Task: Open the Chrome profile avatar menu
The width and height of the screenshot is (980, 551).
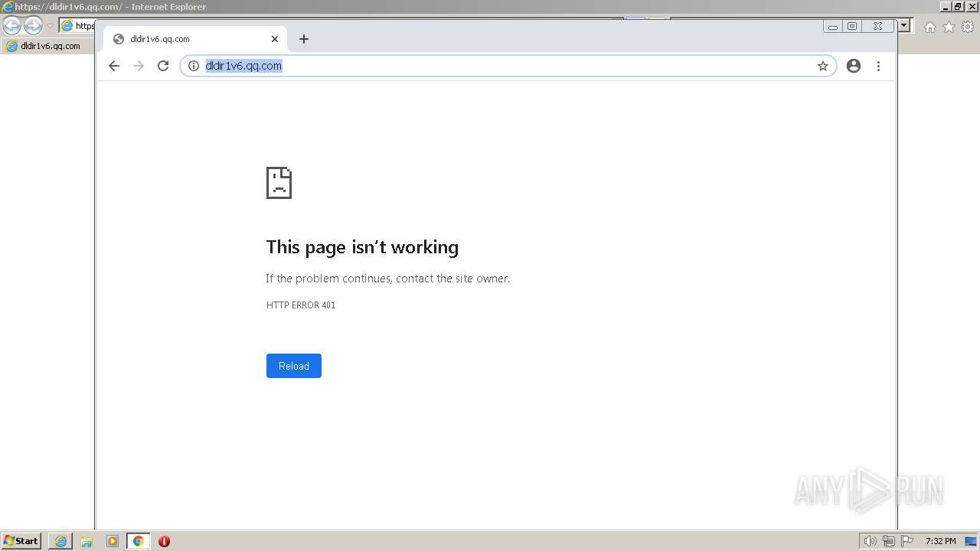Action: tap(854, 66)
